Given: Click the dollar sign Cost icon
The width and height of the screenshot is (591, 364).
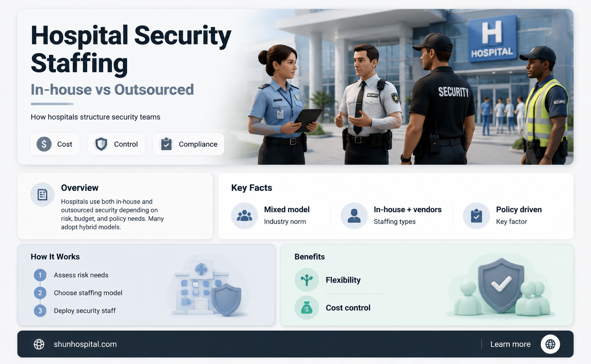Looking at the screenshot, I should (44, 144).
